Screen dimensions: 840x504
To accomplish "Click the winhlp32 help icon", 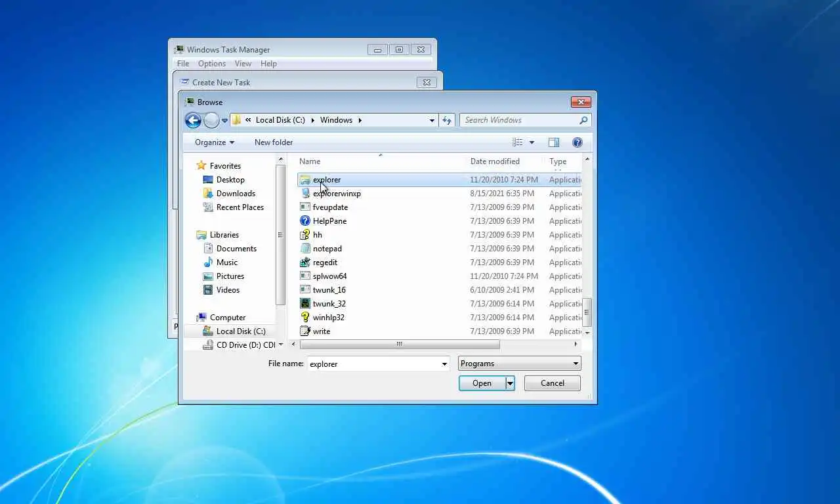I will 305,318.
